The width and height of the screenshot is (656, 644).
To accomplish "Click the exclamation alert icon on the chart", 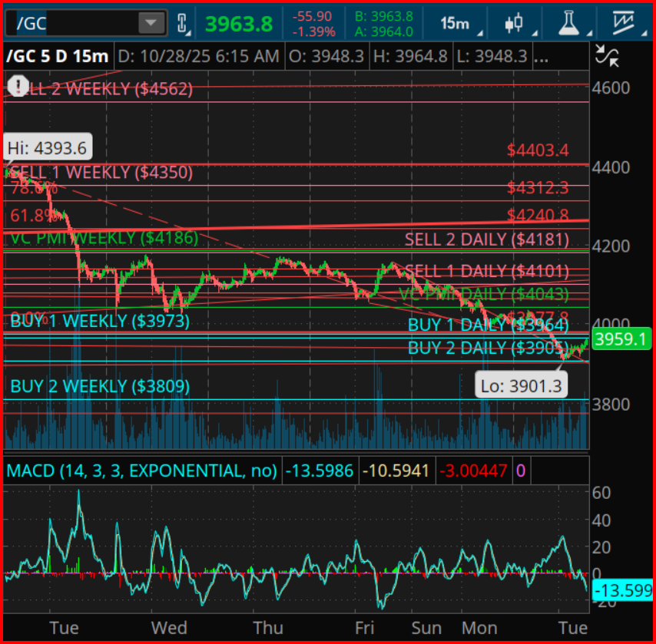I will (18, 86).
